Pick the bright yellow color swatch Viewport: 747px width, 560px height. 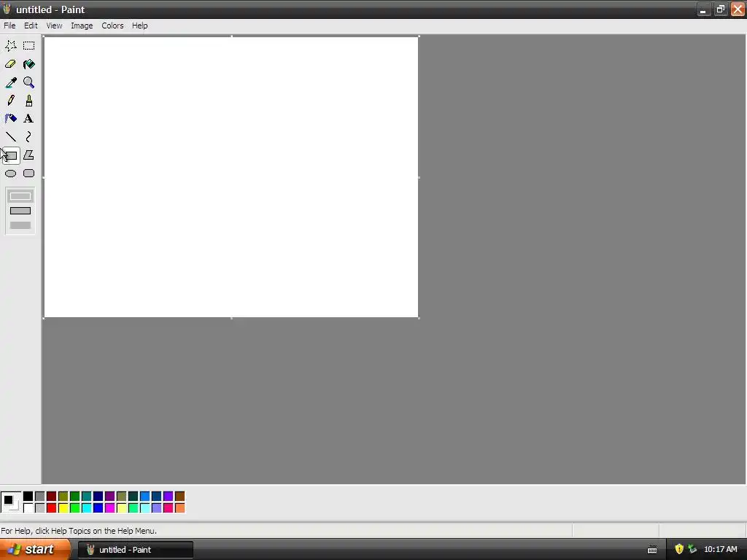coord(63,508)
